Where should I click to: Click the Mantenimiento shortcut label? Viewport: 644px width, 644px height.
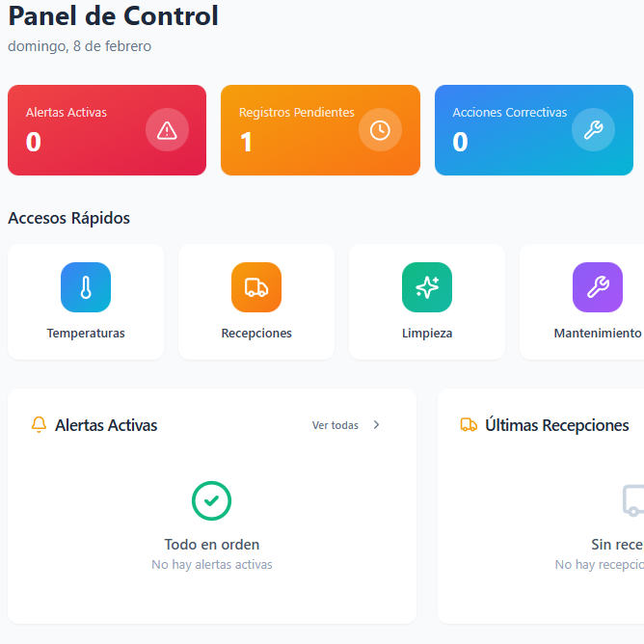pos(597,334)
